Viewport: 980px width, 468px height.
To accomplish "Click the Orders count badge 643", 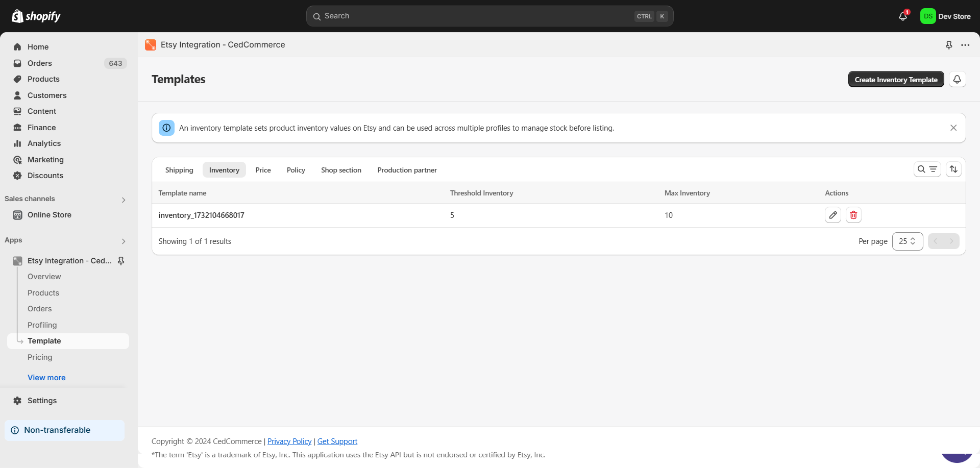I will point(115,63).
